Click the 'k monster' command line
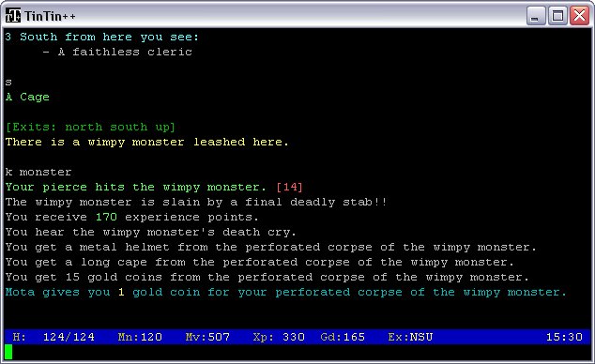 [38, 172]
